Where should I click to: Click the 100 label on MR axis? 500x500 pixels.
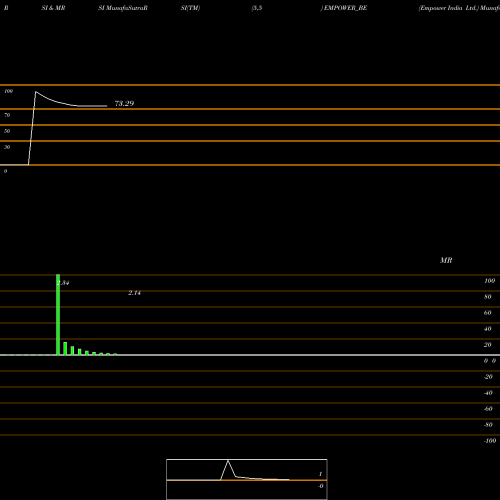489,281
